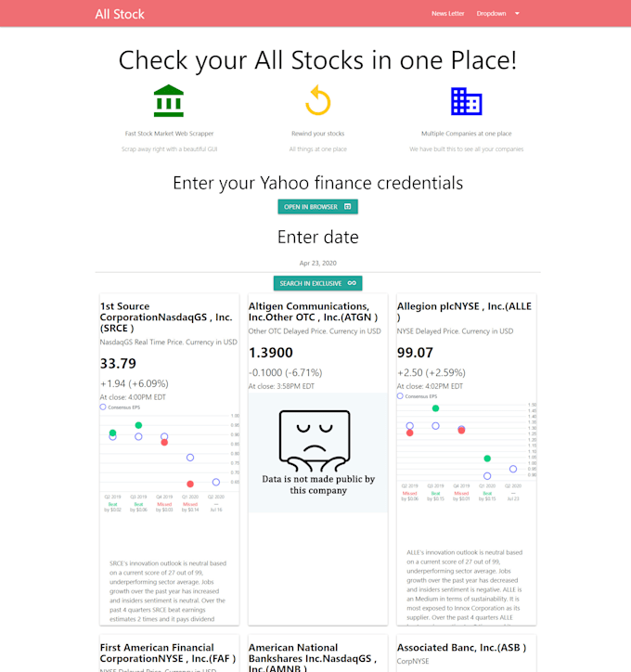Open the Allegion plc (ALLE) card title
Image resolution: width=631 pixels, height=672 pixels.
coord(464,312)
